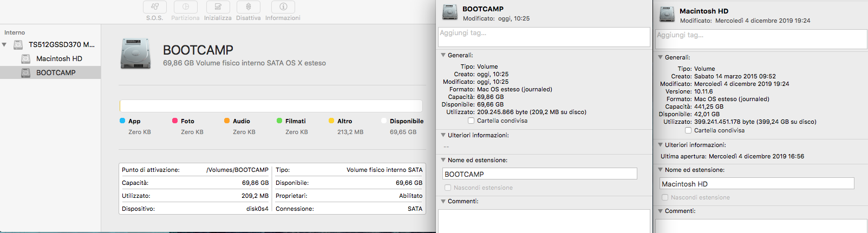The width and height of the screenshot is (868, 233).
Task: Click Aggiungi tag field in Macintosh HD info
Action: tap(761, 39)
